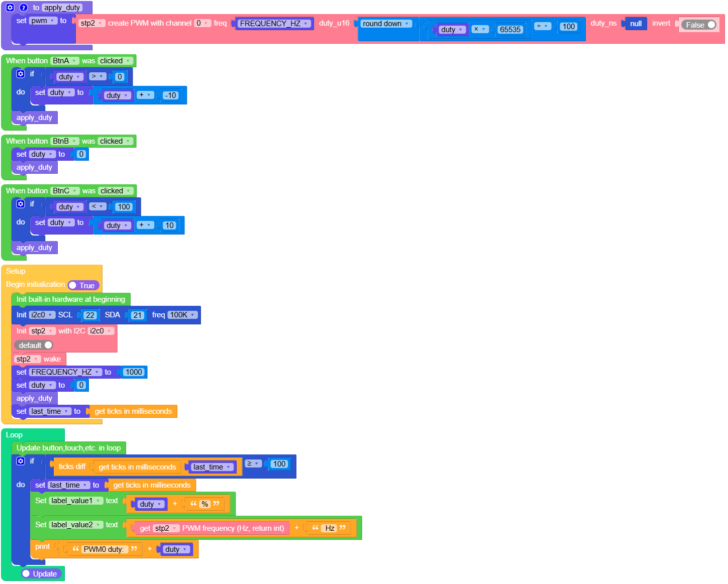Open the greater-than comparison operator dropdown
Viewport: 728px width, 584px height.
97,76
